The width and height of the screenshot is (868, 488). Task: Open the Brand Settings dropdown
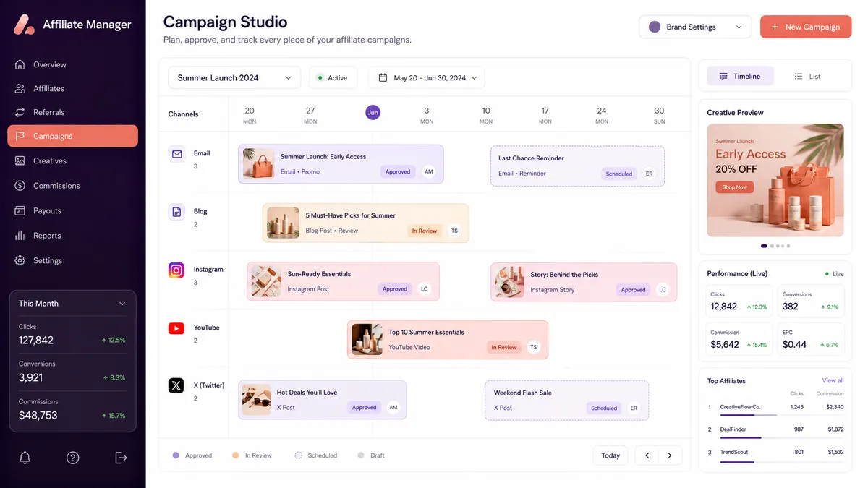(x=695, y=27)
